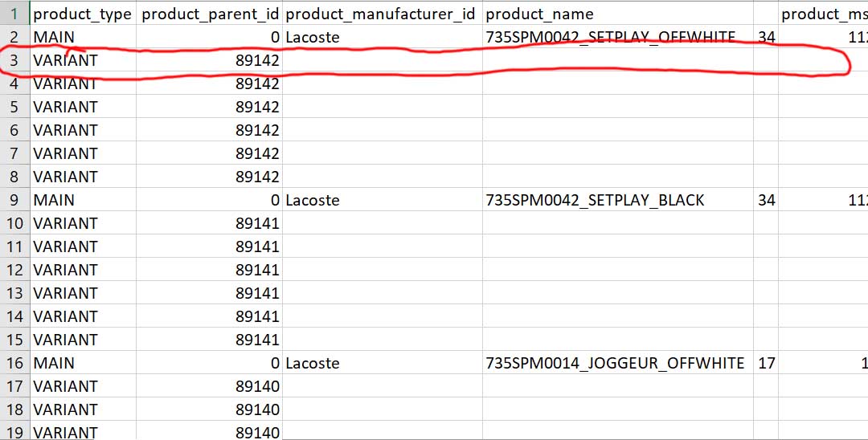The width and height of the screenshot is (868, 440).
Task: Select row header 13
Action: (x=14, y=293)
